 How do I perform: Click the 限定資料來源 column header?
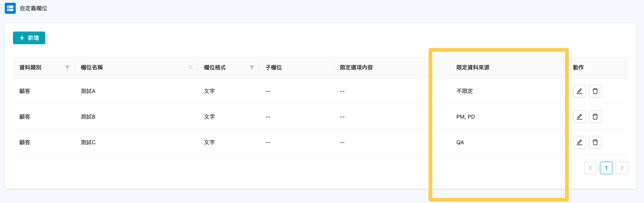(473, 68)
